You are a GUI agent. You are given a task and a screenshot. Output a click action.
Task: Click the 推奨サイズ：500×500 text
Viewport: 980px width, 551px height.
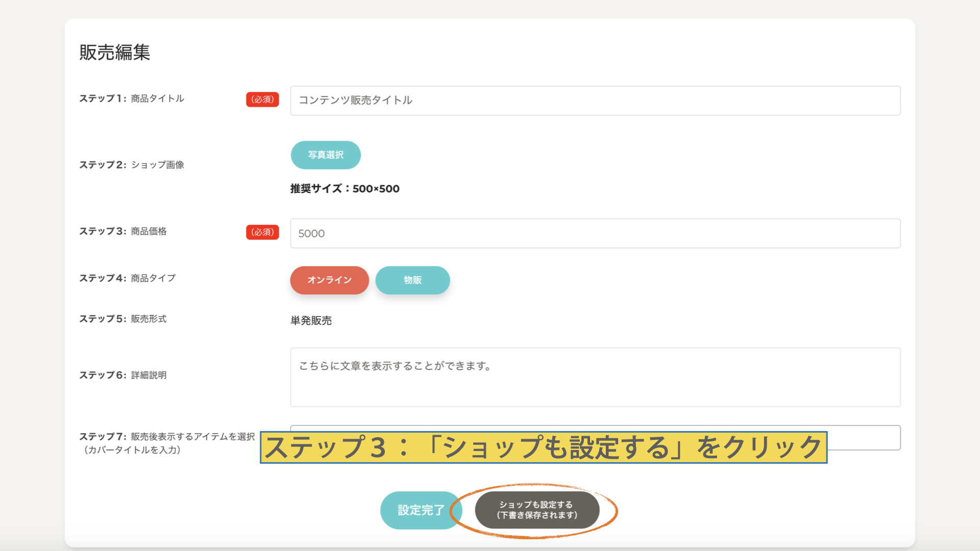(x=345, y=189)
